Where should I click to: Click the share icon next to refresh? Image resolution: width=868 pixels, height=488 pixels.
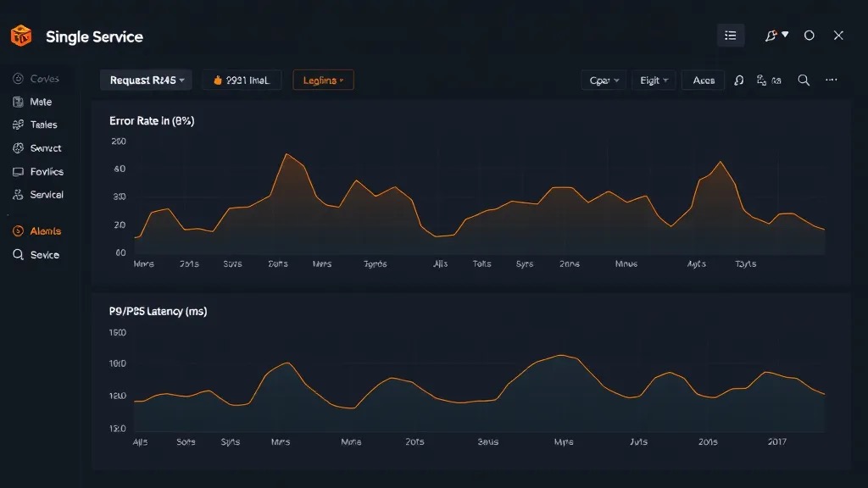point(762,80)
